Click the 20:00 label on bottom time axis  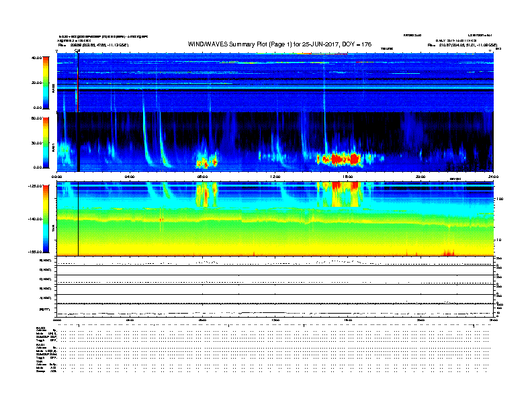420,320
